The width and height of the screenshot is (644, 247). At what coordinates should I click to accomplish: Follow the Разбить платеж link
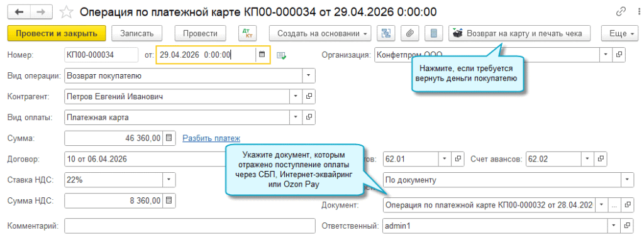click(x=211, y=138)
